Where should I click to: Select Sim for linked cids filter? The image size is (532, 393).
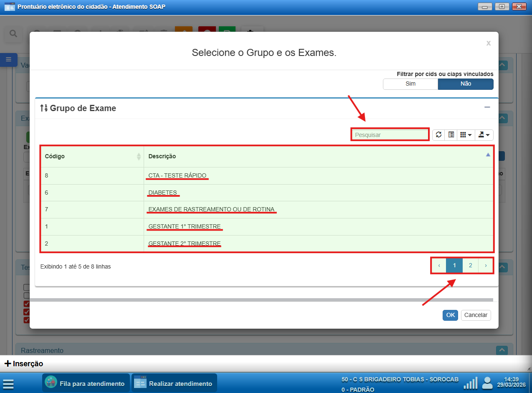pos(410,84)
